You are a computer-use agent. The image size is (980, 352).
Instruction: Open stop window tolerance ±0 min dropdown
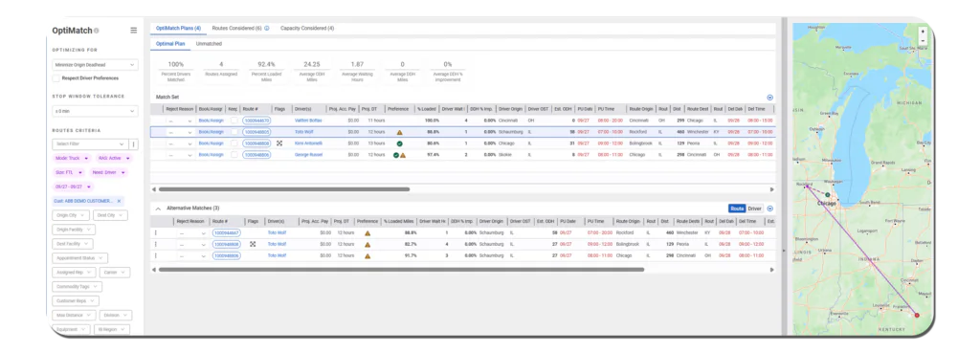(x=95, y=111)
